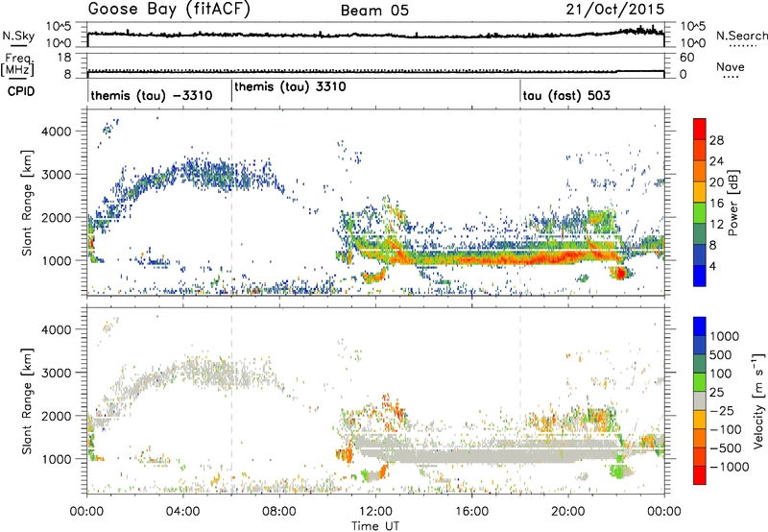Click the 'N.Search' legend label

tap(742, 36)
